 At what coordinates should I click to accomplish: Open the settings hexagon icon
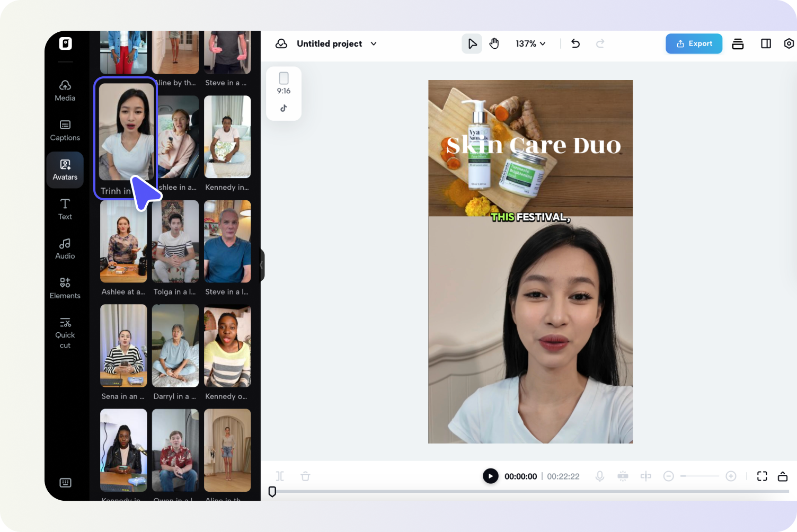(789, 43)
